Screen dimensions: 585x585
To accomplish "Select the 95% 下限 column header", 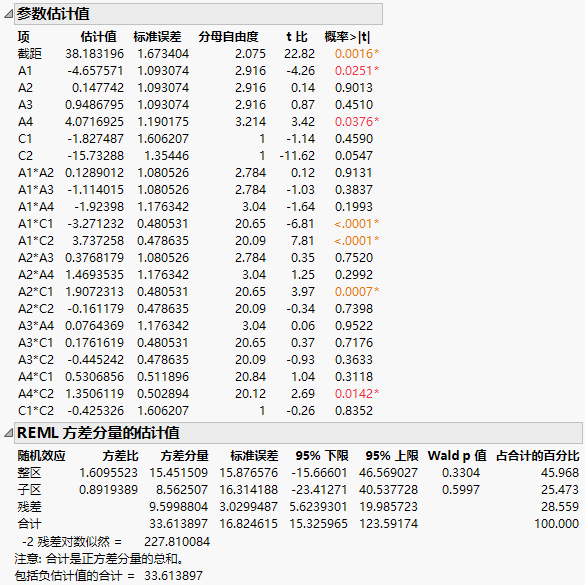I will point(322,456).
